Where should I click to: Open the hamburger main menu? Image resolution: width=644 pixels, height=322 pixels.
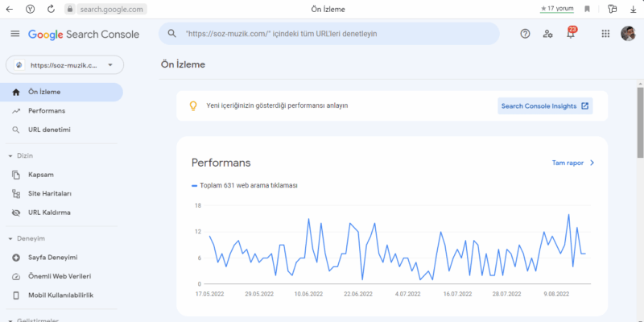tap(14, 34)
